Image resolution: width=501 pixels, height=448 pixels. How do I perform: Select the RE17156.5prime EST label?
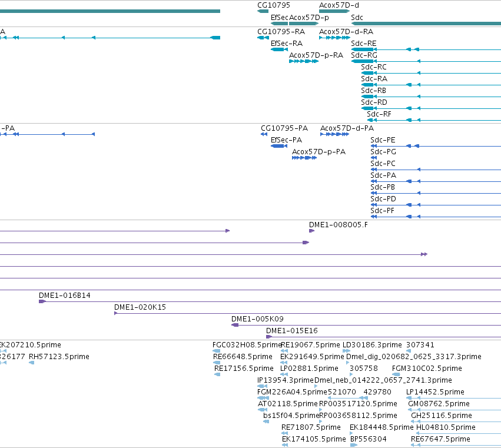tap(244, 369)
